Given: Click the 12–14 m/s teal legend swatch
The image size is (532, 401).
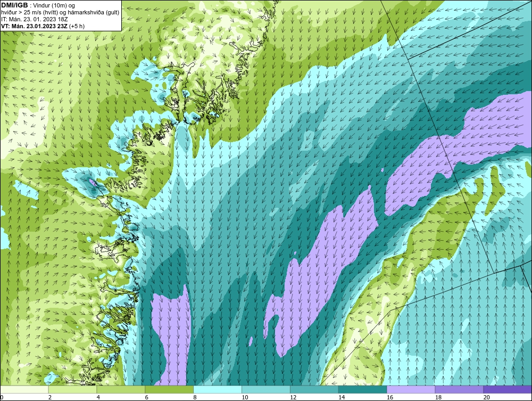Looking at the screenshot, I should (x=314, y=389).
